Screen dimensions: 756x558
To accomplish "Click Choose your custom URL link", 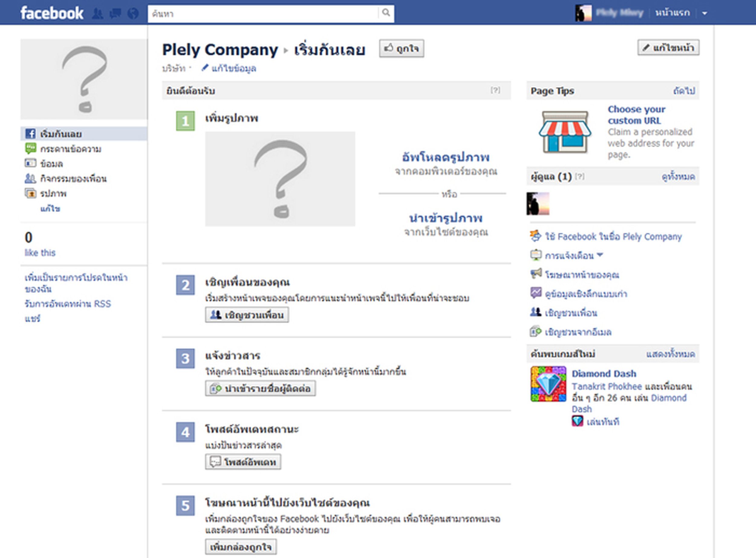I will (x=637, y=115).
